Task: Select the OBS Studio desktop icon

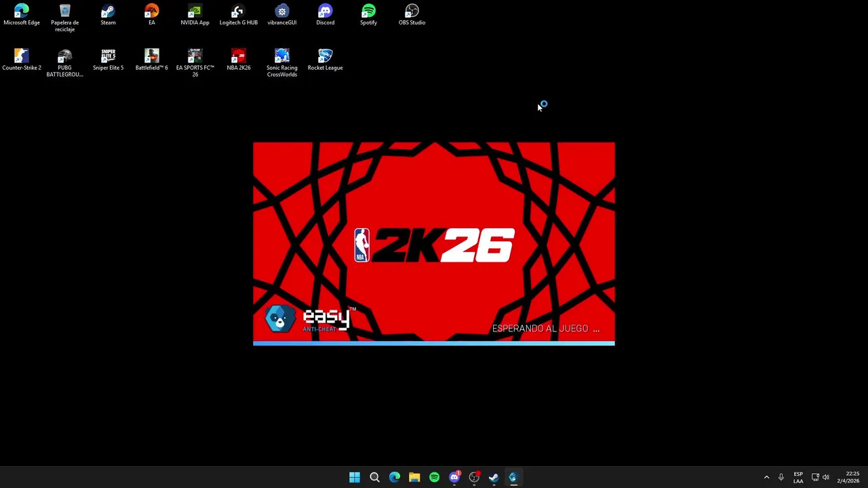Action: coord(412,15)
